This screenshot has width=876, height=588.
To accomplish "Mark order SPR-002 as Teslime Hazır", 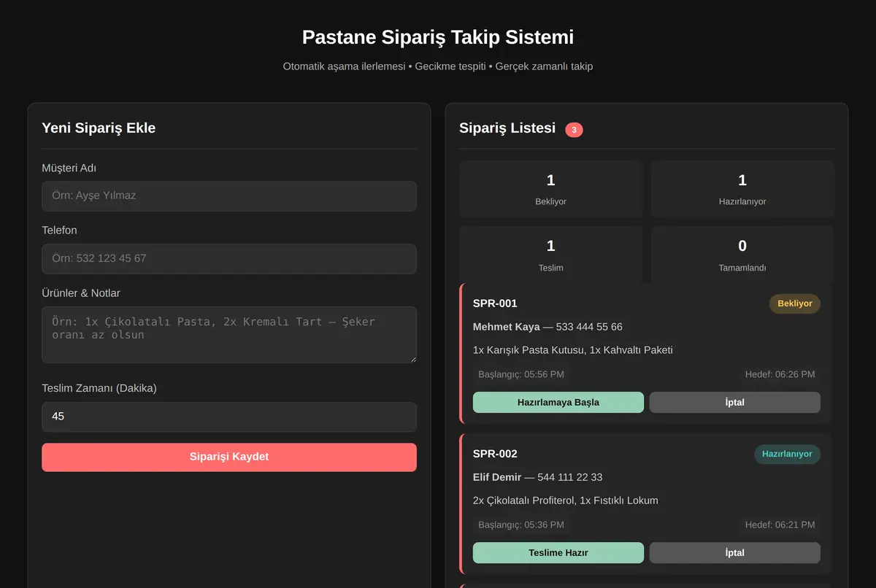I will 558,552.
